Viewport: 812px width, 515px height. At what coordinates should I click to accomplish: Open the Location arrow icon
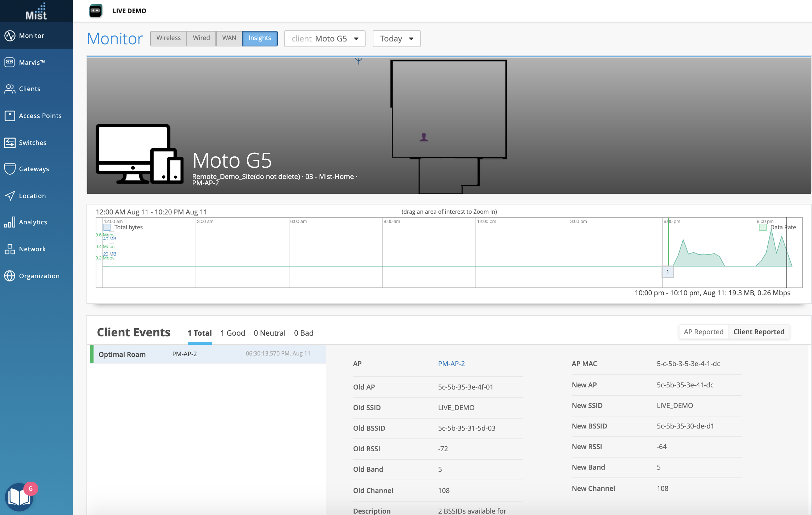(10, 196)
